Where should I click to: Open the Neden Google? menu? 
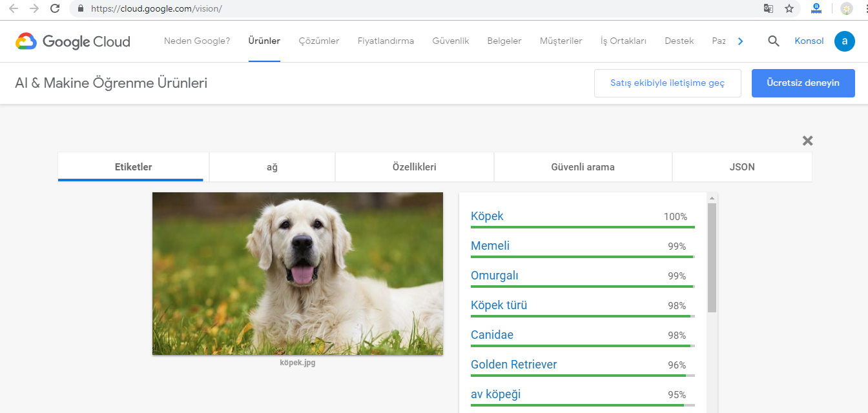[197, 41]
